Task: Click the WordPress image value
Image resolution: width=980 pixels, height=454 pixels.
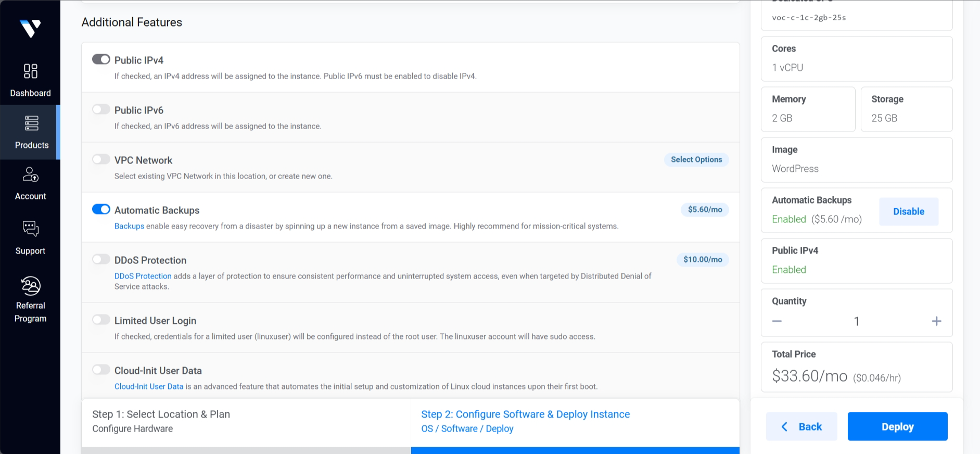Action: pyautogui.click(x=795, y=169)
